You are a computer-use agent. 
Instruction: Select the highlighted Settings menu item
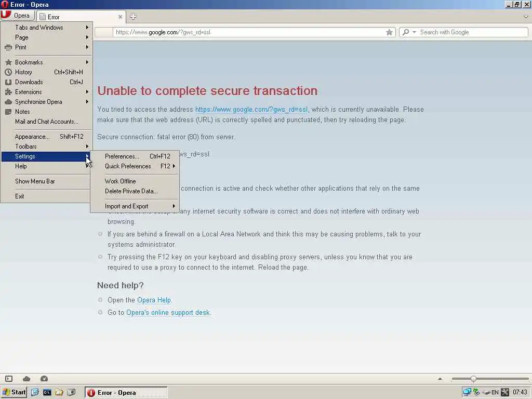[46, 156]
